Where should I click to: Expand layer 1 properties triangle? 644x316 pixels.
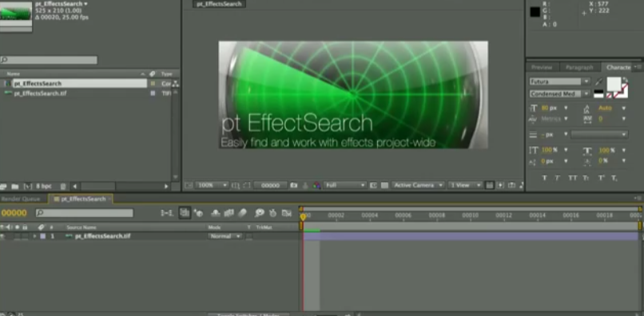click(x=34, y=236)
